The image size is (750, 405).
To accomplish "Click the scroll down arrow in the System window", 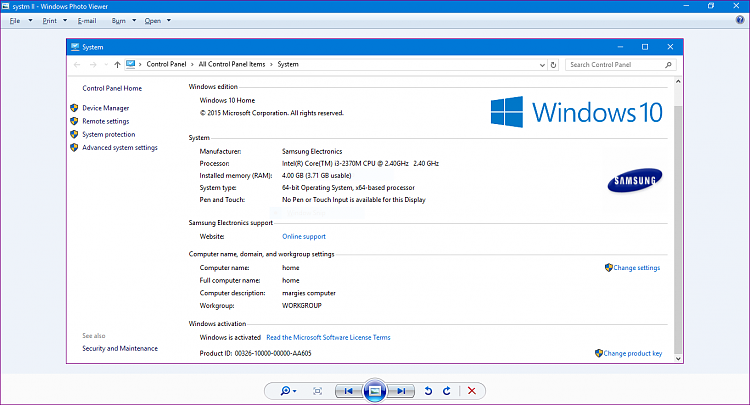I will tap(678, 359).
